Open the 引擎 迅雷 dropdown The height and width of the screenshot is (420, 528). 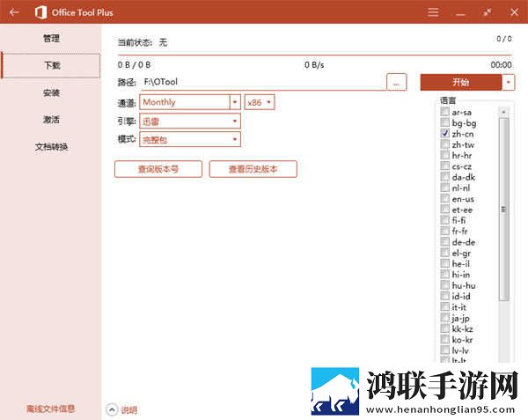click(x=190, y=121)
